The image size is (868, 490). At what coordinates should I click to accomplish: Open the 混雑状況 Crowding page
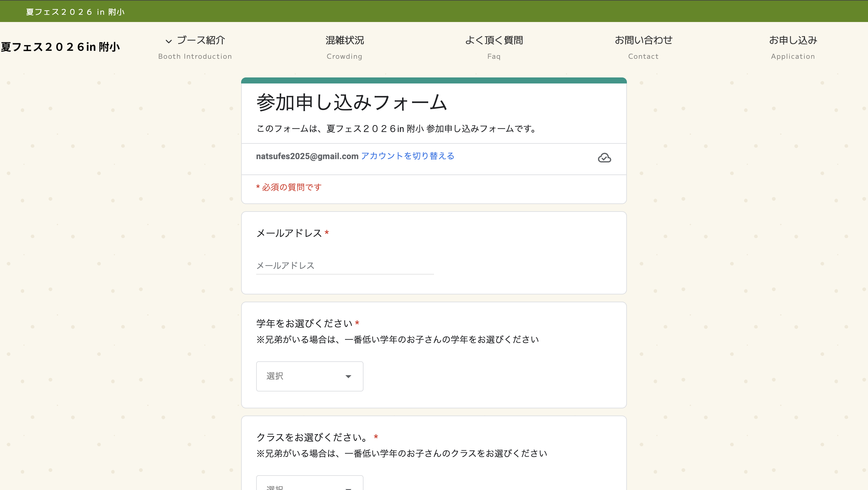coord(344,40)
